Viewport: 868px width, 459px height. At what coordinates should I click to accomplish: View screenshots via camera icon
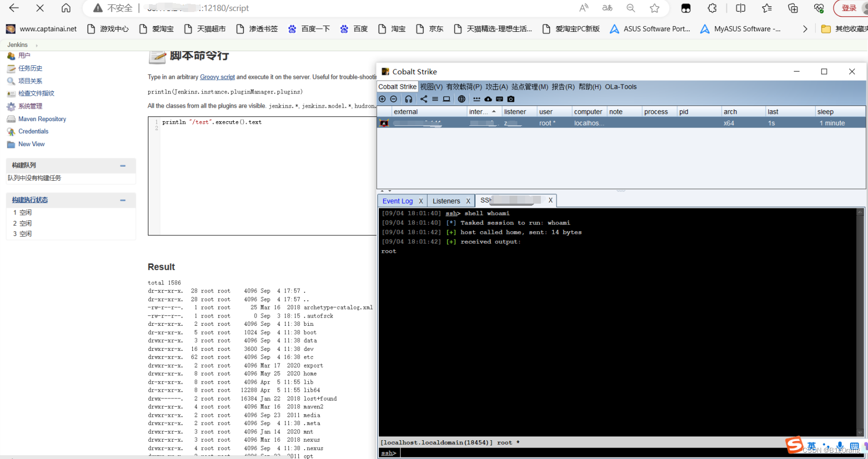511,99
